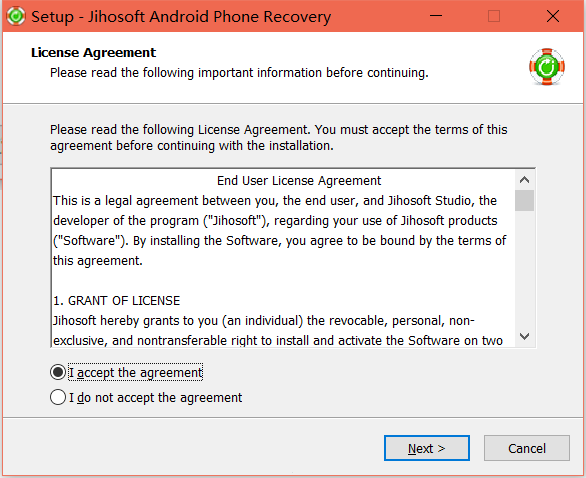Click the lifebuoy recovery logo in header

[547, 67]
